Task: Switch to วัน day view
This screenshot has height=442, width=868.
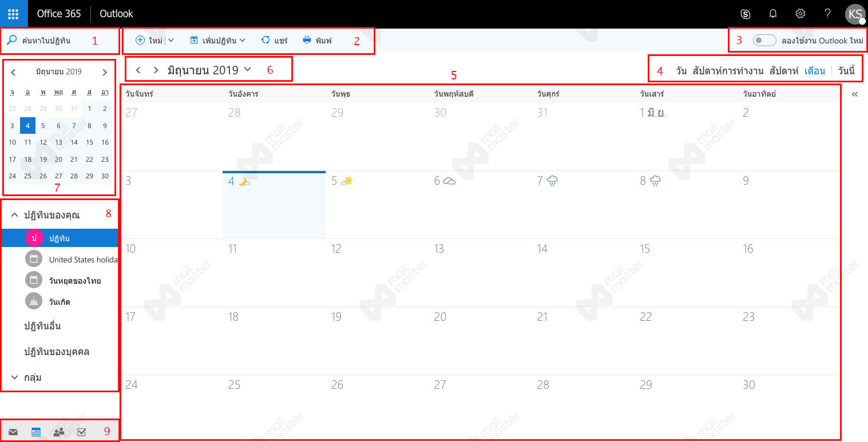Action: 681,71
